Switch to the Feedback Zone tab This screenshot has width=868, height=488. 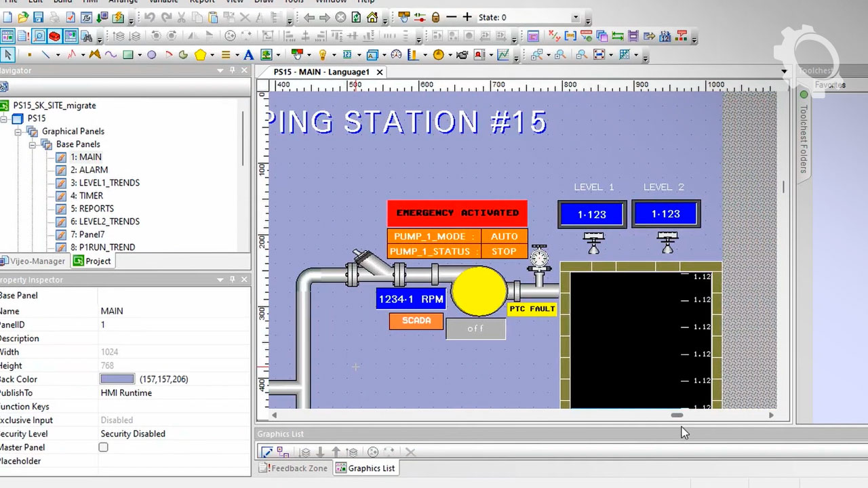(293, 468)
